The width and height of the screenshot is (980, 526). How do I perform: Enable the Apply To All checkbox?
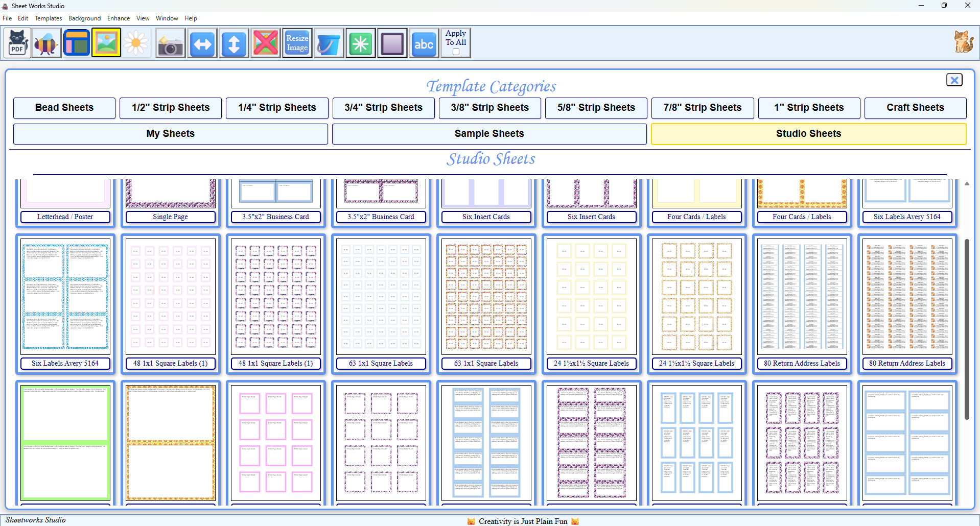(455, 51)
